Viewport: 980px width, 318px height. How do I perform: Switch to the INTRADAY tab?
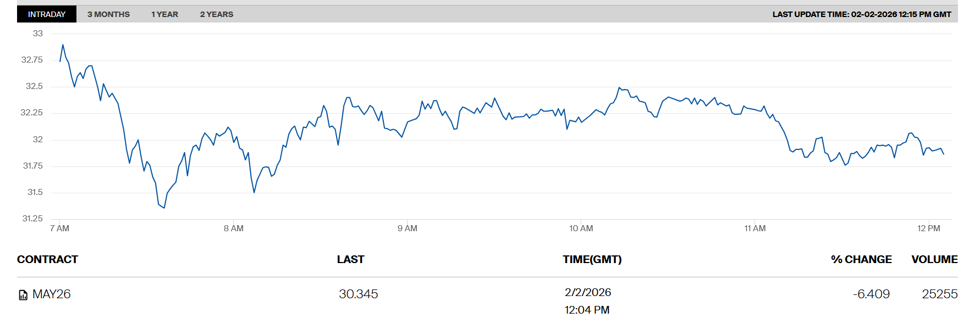47,14
